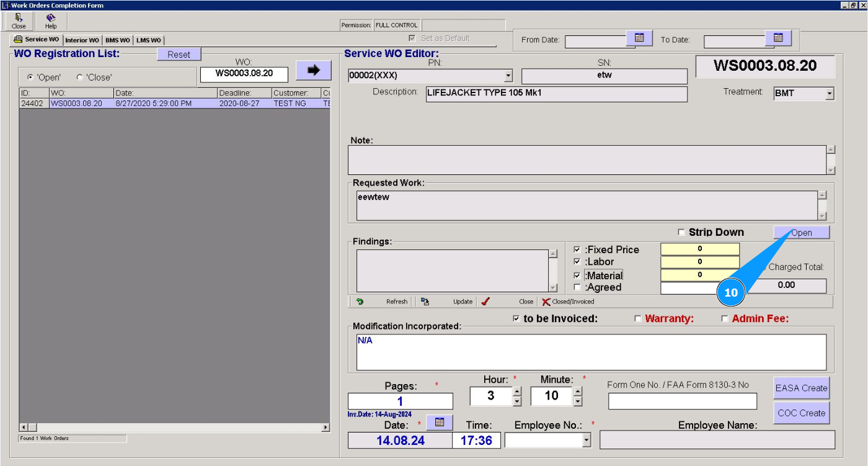
Task: Click the Update toolbar icon
Action: tap(425, 302)
